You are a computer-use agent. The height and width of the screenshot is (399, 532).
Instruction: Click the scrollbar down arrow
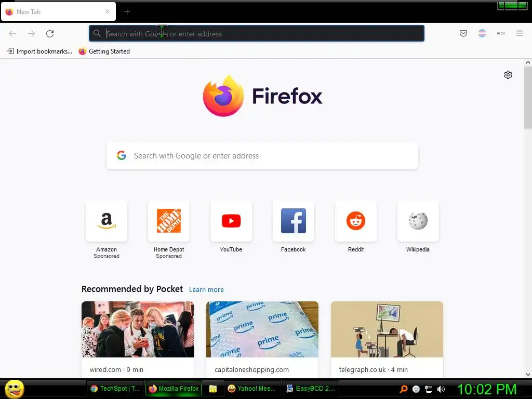(528, 375)
